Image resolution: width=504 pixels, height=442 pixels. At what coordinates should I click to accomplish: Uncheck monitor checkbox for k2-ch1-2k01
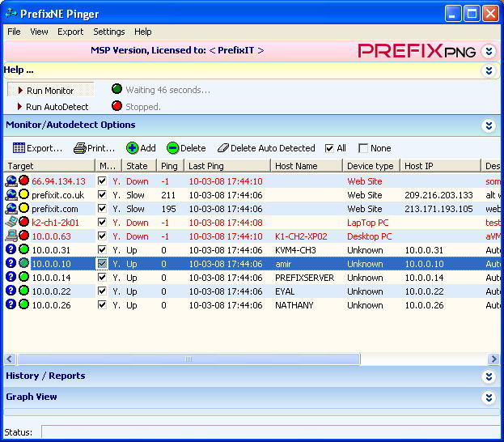pyautogui.click(x=102, y=222)
